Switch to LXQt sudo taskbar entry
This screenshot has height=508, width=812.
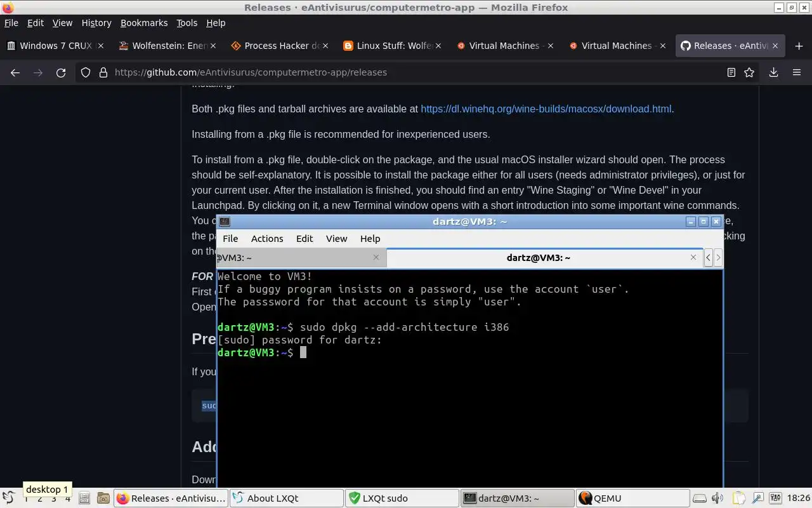coord(402,498)
